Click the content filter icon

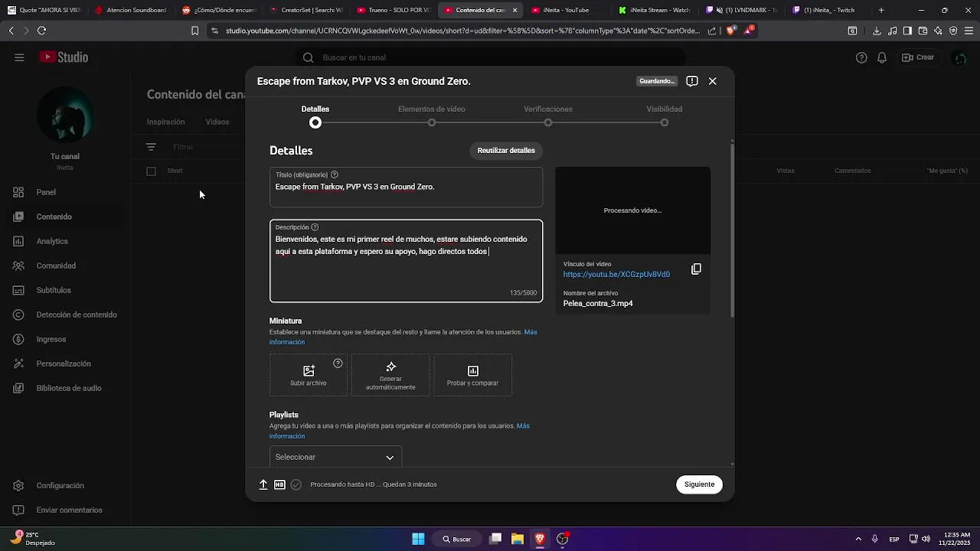click(151, 147)
